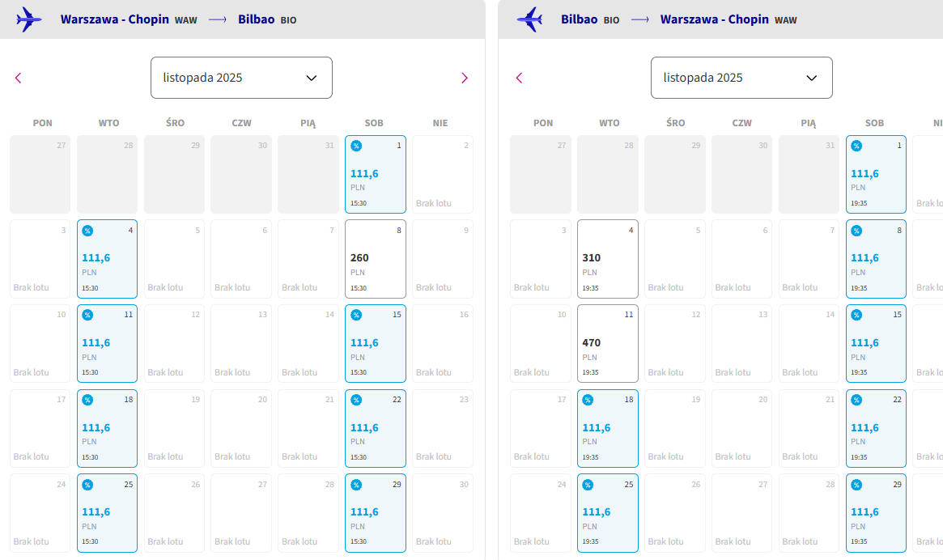Go to previous month in outbound calendar
Image resolution: width=943 pixels, height=560 pixels.
(18, 78)
